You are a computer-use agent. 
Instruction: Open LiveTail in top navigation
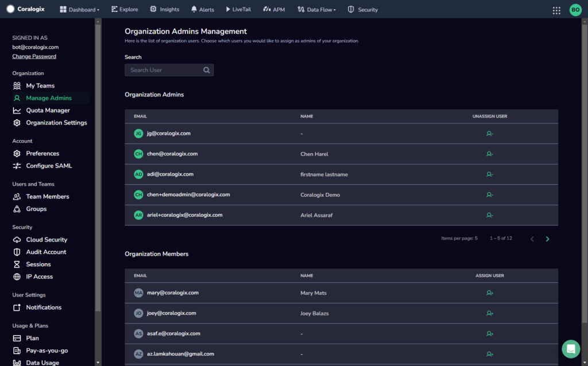pos(238,9)
